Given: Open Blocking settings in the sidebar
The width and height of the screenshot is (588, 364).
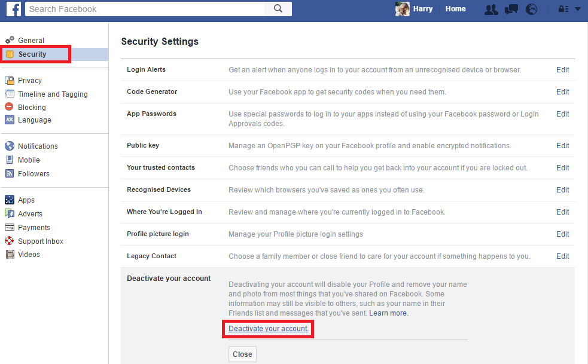Looking at the screenshot, I should point(31,106).
